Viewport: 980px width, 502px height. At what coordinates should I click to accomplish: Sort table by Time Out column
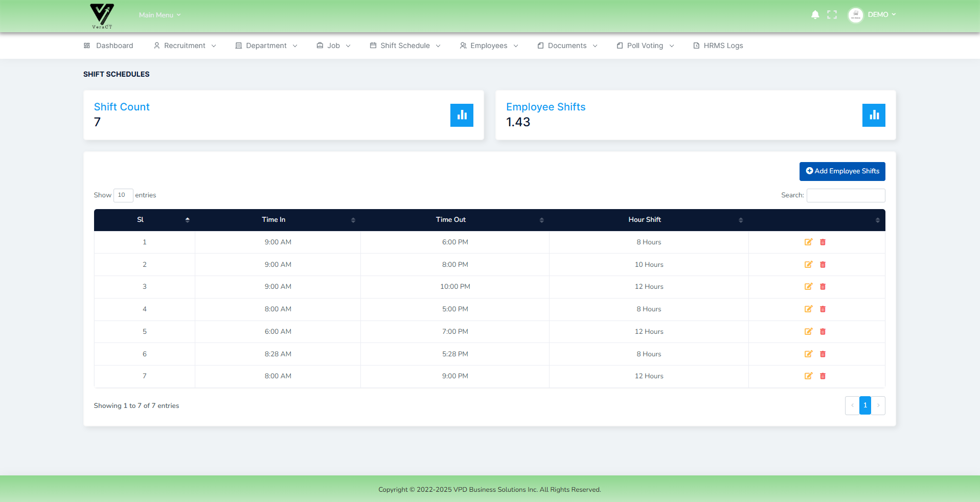click(x=451, y=220)
